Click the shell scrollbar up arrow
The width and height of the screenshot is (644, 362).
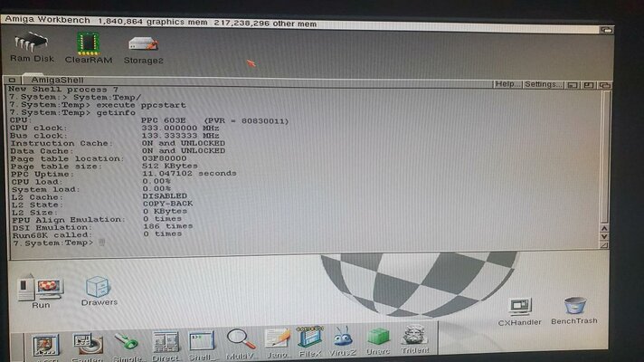coord(604,225)
